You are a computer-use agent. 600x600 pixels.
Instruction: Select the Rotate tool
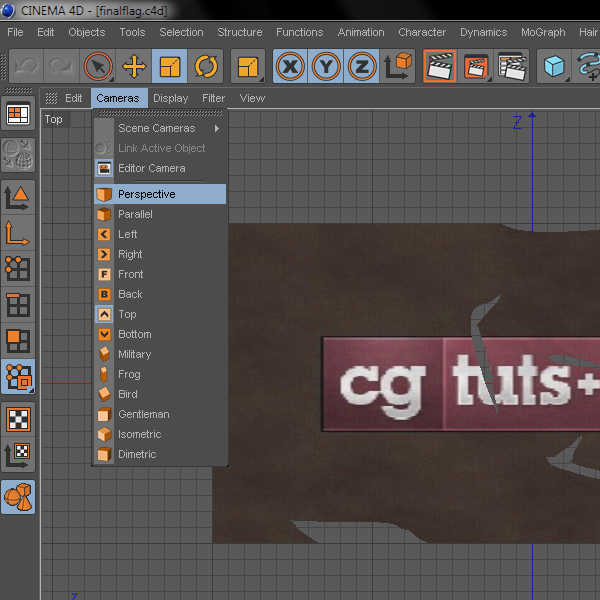pyautogui.click(x=206, y=66)
